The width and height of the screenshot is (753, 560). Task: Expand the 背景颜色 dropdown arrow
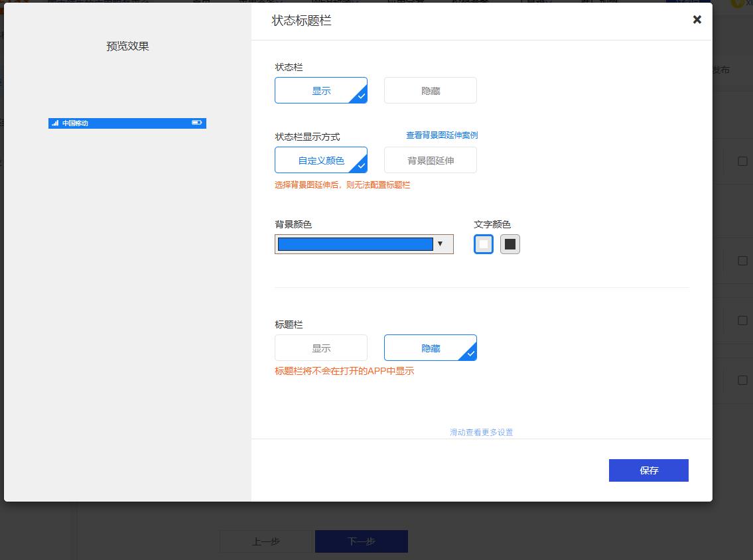[x=440, y=244]
